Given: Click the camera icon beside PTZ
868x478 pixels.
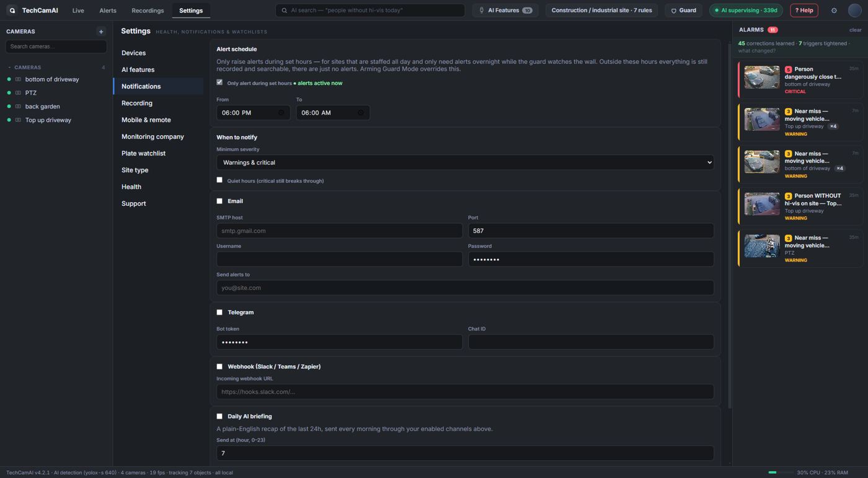Looking at the screenshot, I should point(18,93).
